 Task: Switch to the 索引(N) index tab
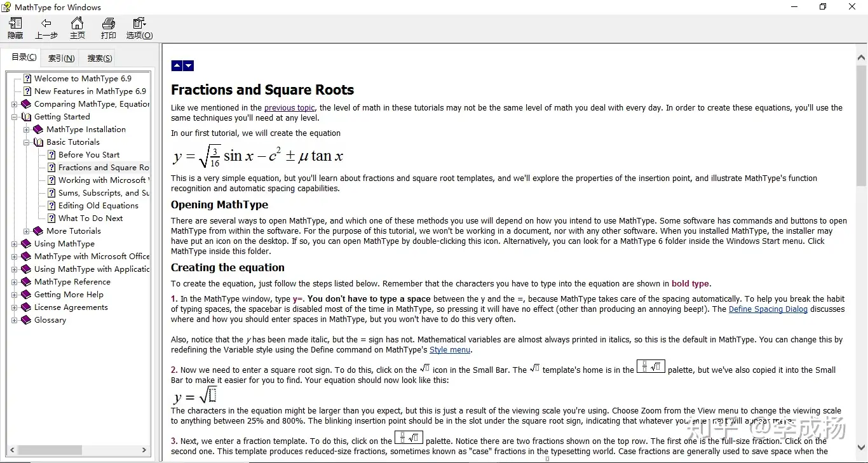61,58
